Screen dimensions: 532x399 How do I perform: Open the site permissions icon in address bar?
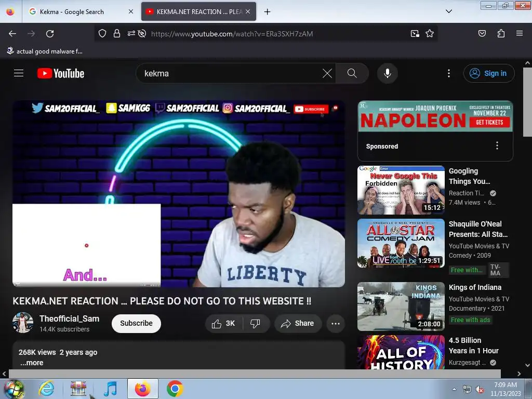(x=131, y=34)
